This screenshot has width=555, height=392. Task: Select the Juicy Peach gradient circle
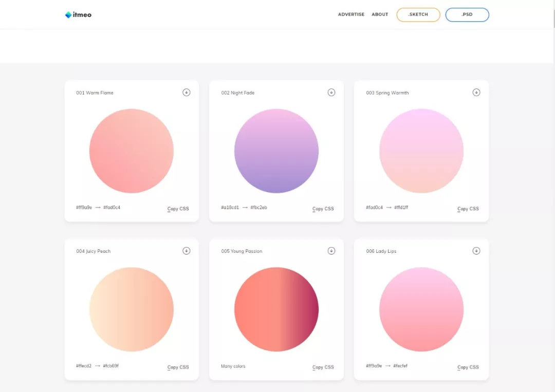coord(132,309)
